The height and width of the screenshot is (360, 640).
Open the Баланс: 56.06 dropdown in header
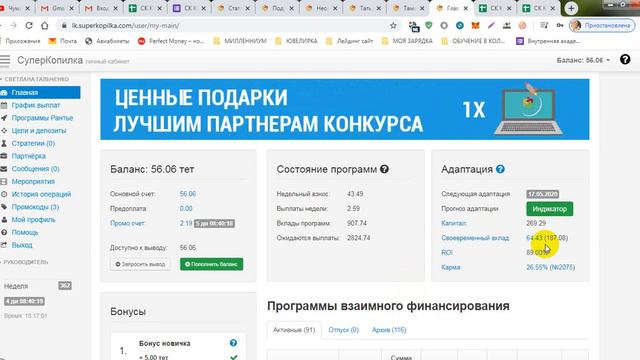[x=583, y=60]
